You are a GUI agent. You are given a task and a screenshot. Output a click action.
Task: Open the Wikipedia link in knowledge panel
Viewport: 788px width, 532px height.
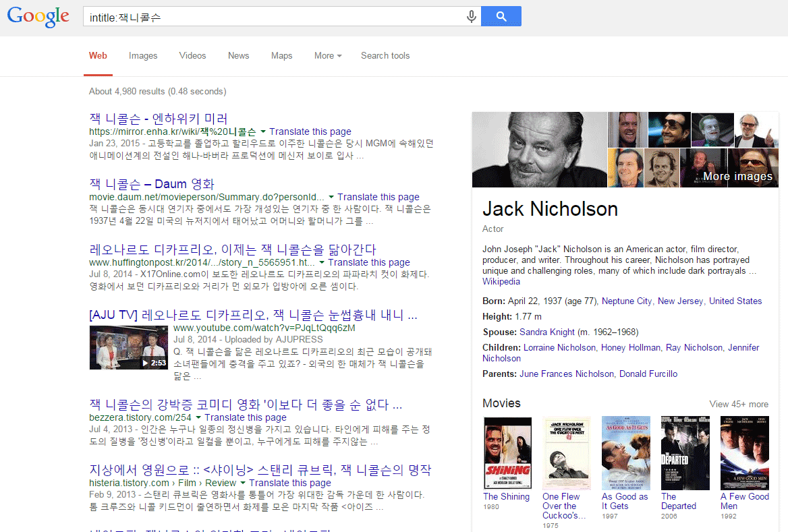pos(501,282)
